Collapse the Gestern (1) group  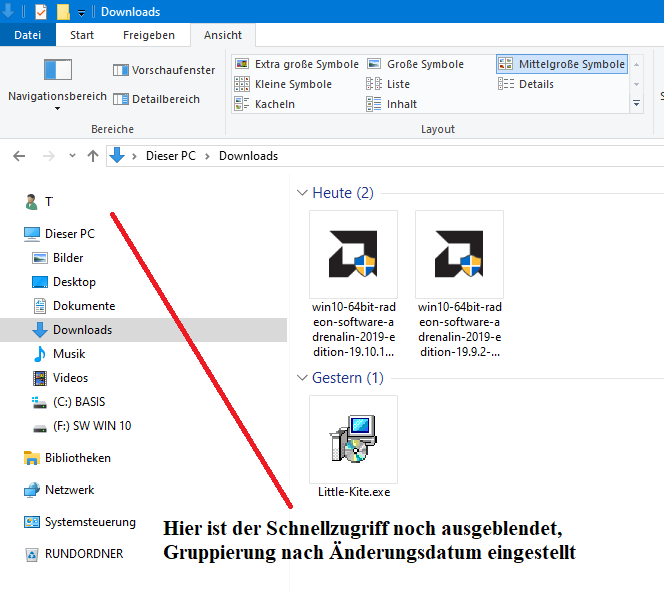coord(302,377)
